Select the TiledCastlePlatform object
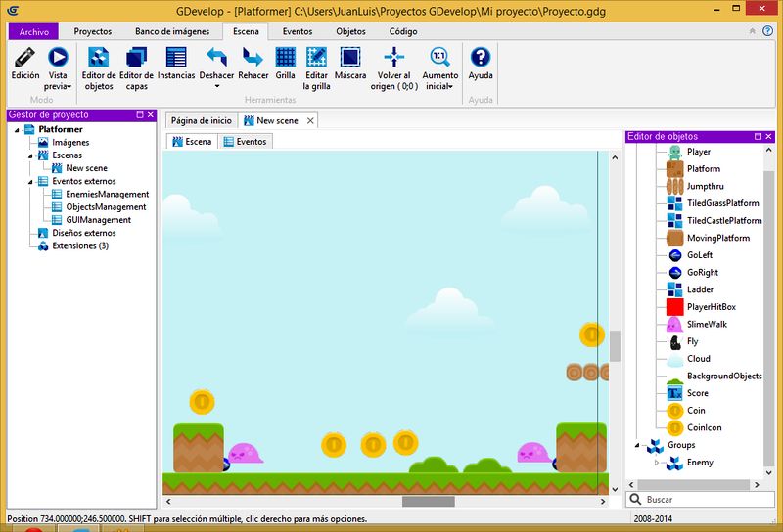 724,221
